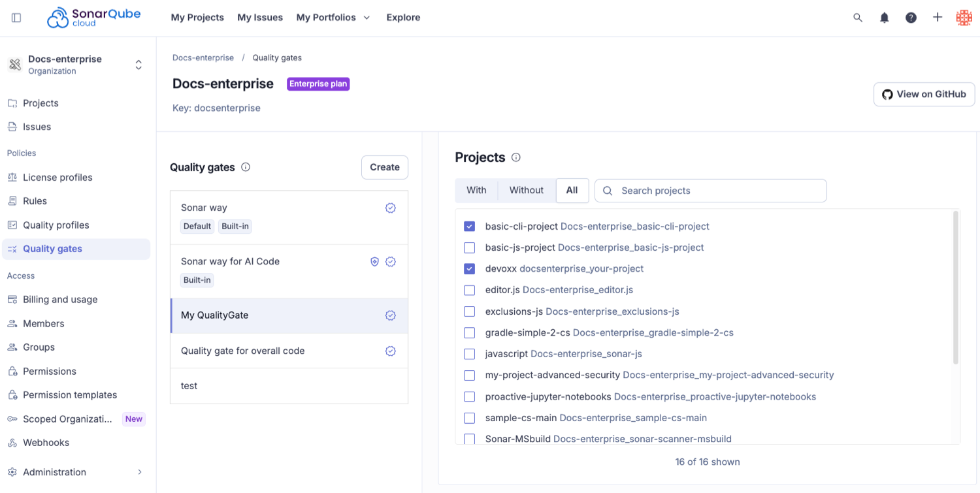Click the Docs-enterprise breadcrumb link

(x=203, y=57)
